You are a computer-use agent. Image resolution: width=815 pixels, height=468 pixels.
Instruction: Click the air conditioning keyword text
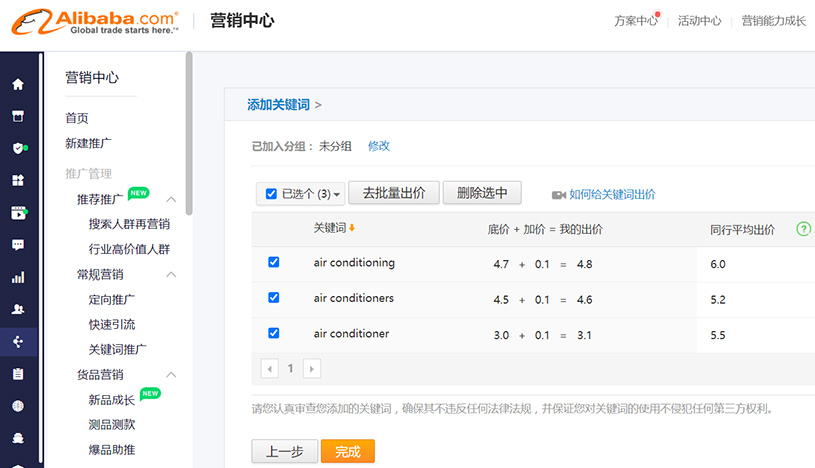tap(354, 263)
